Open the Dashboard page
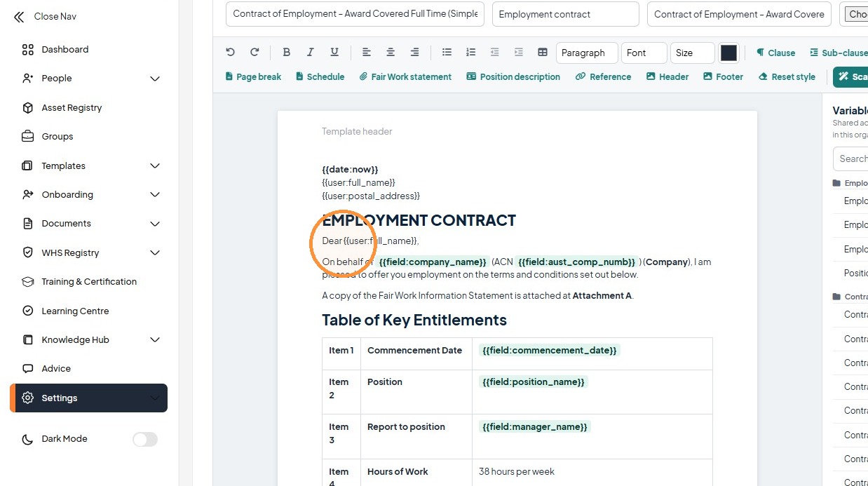Viewport: 868px width, 486px height. pyautogui.click(x=65, y=50)
